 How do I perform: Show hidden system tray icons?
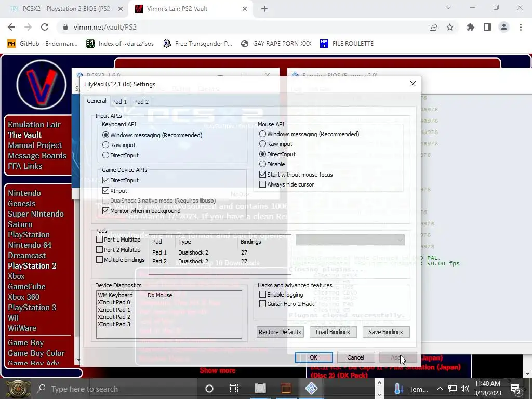coord(440,389)
